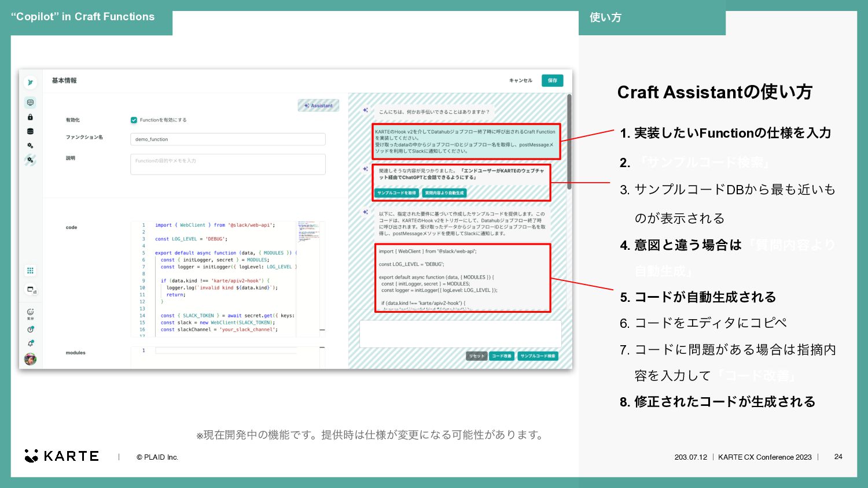Click the plain gears icon below the database icon
The width and height of the screenshot is (868, 488).
[x=30, y=146]
